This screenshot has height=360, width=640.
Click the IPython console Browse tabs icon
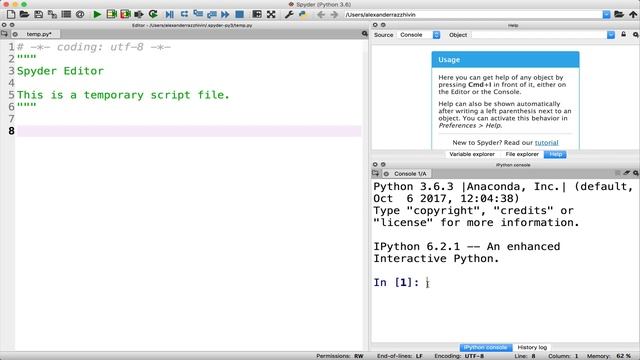click(376, 173)
